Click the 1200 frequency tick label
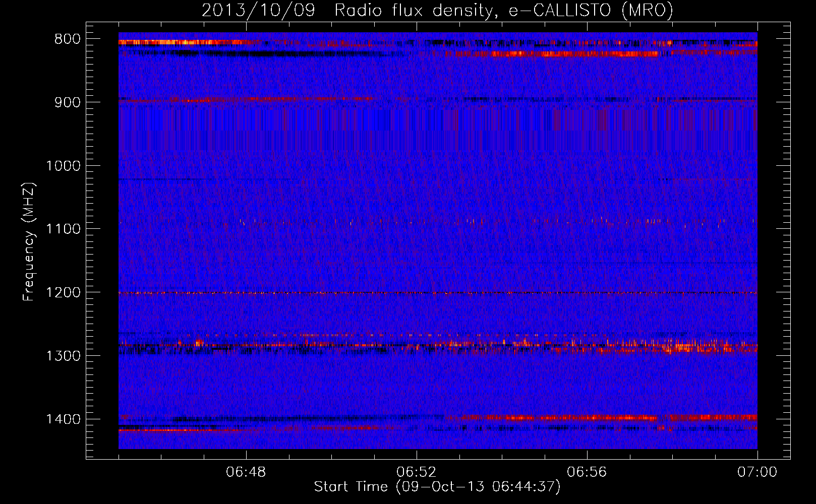The height and width of the screenshot is (504, 816). coord(63,292)
